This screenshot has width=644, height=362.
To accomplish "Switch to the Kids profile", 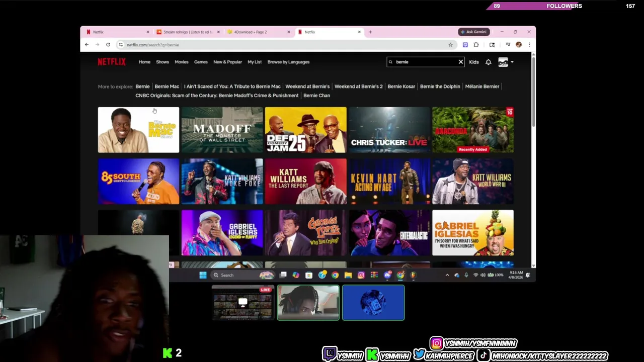I will [474, 62].
